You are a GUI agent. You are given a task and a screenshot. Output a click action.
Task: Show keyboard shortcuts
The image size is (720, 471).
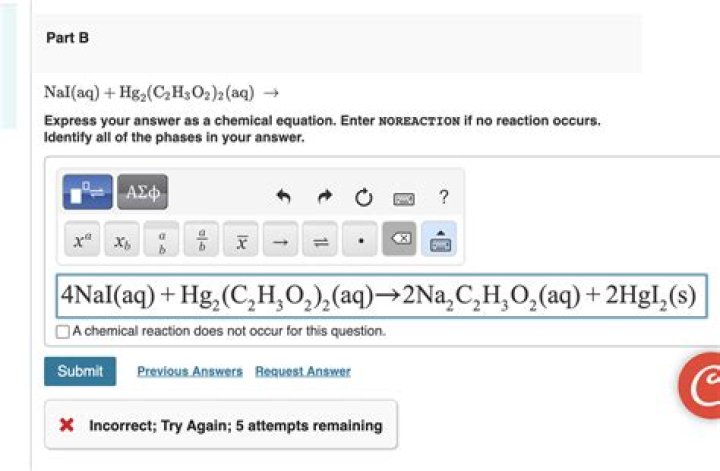403,198
